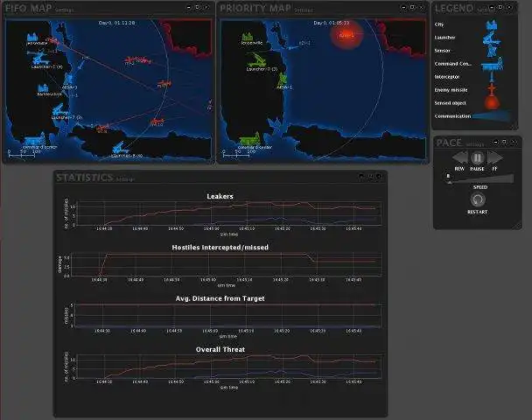This screenshot has height=420, width=532.
Task: Click the 'Enemy missile' label in the Legend
Action: [451, 90]
